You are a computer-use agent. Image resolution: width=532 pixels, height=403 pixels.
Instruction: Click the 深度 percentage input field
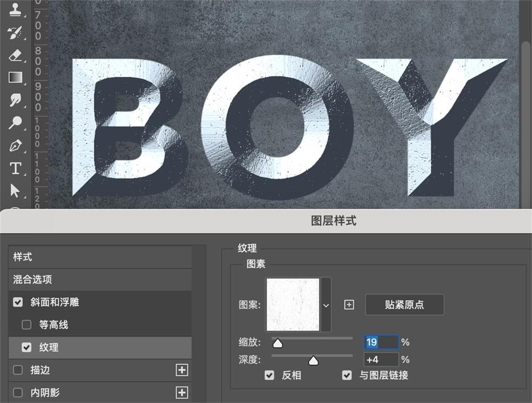(381, 359)
